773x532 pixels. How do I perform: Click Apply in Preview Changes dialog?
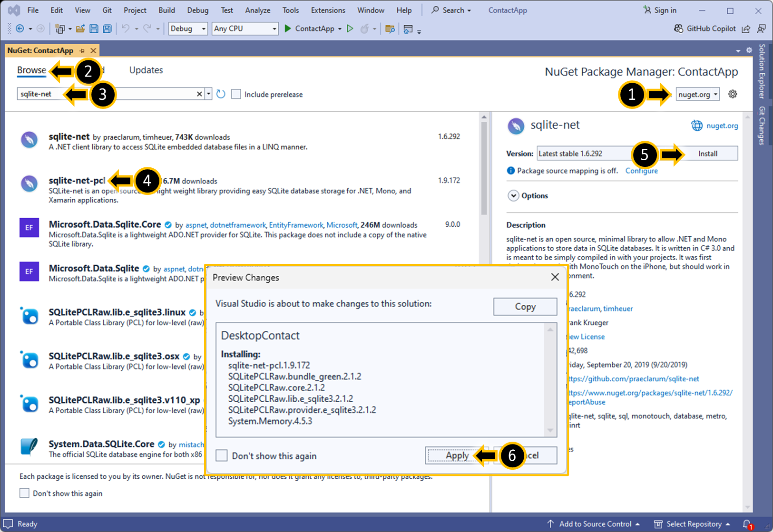tap(457, 455)
